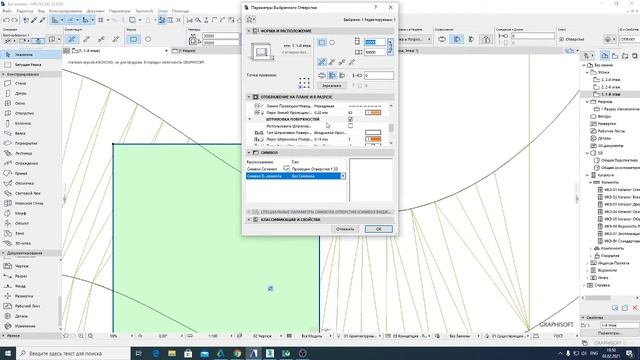Screen dimensions: 640x360
Task: Toggle Использовать Штриховку checkbox
Action: pos(350,126)
